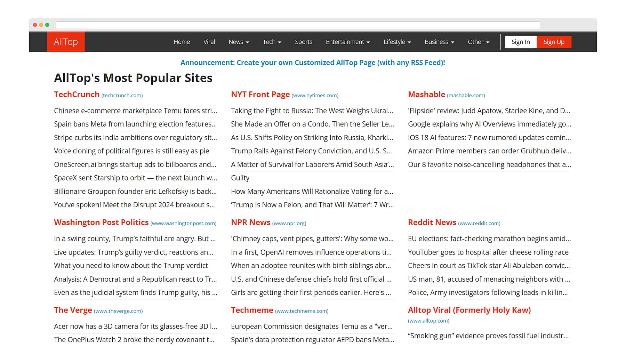Open the NYT Front Page site link

260,94
